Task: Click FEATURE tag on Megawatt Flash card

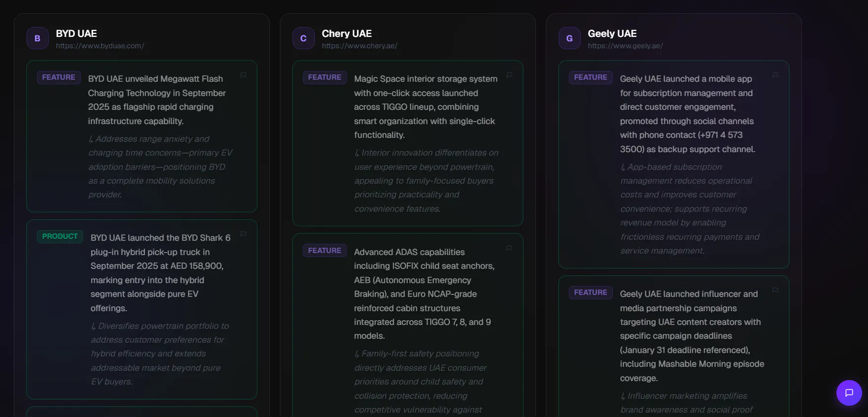Action: (59, 77)
